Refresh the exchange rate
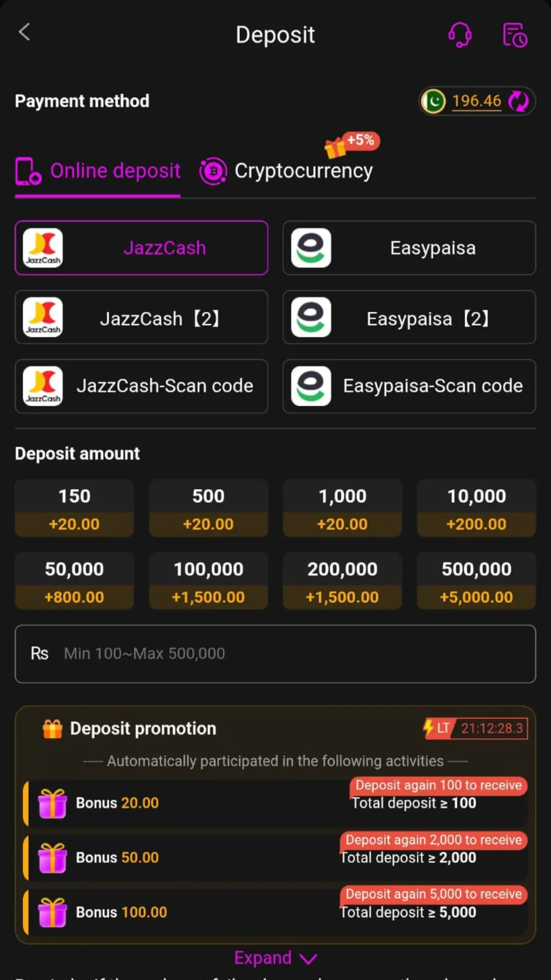This screenshot has width=551, height=980. tap(519, 101)
